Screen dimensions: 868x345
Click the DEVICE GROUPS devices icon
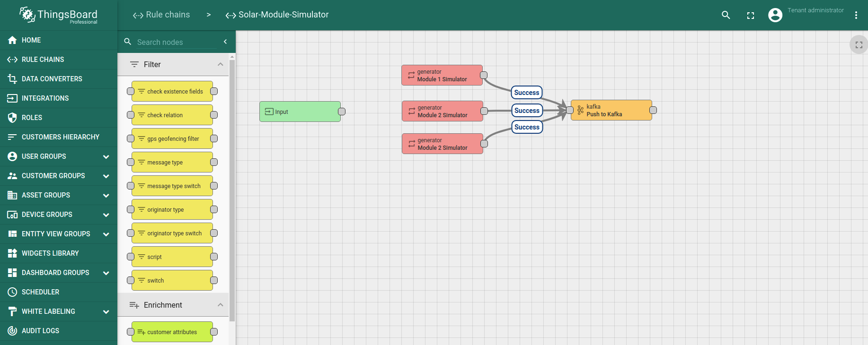click(x=12, y=215)
